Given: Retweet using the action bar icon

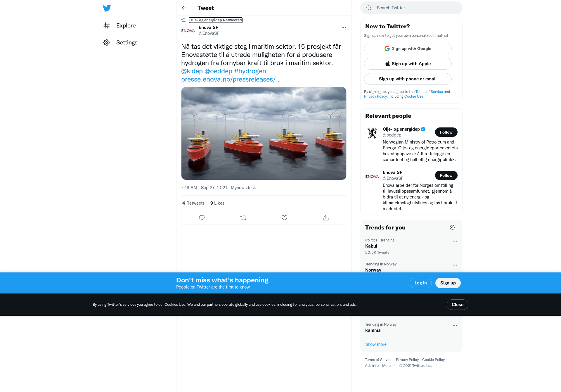Looking at the screenshot, I should [x=243, y=218].
